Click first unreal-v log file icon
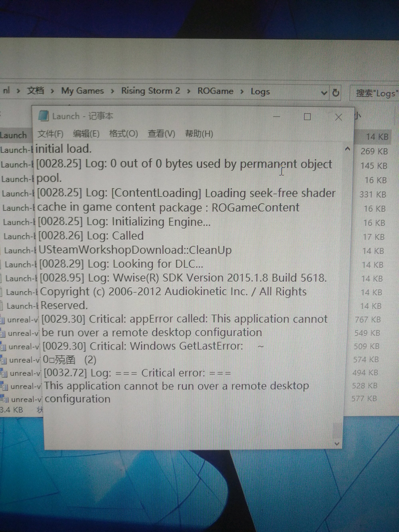This screenshot has width=399, height=532. click(x=3, y=320)
